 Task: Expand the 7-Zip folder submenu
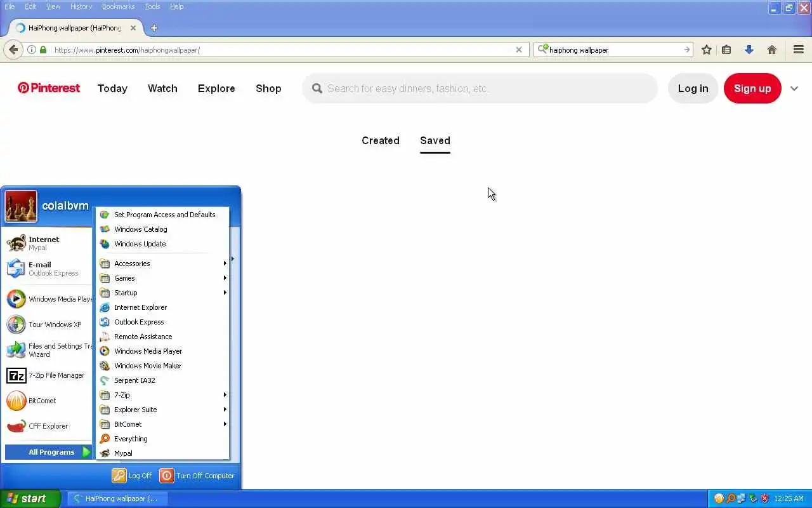(163, 395)
